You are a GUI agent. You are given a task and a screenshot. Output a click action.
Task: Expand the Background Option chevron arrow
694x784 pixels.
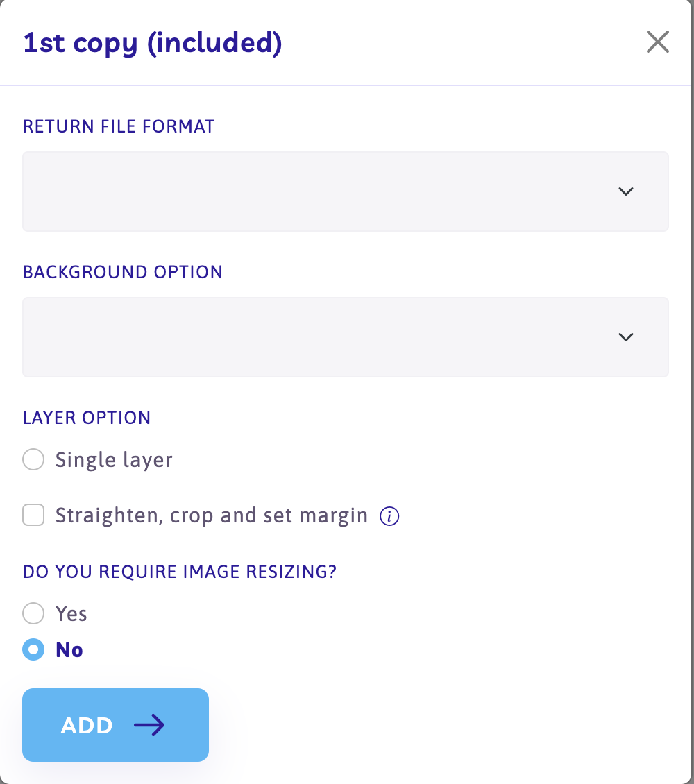626,337
